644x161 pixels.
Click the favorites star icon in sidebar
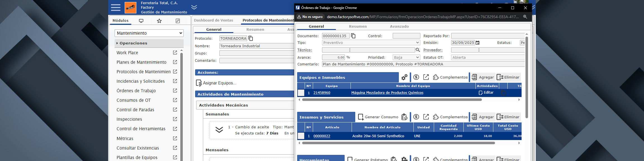(159, 21)
